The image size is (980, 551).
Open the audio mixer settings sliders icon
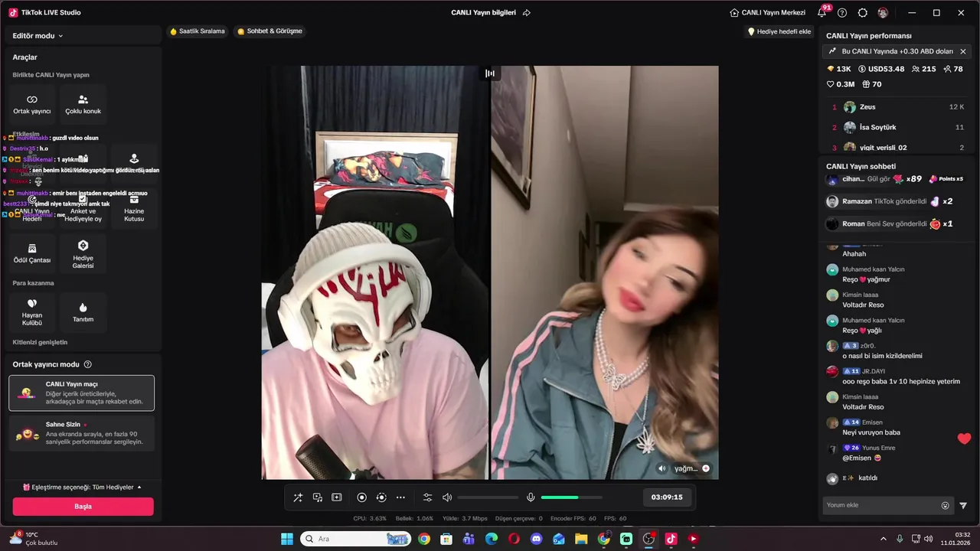pos(428,497)
